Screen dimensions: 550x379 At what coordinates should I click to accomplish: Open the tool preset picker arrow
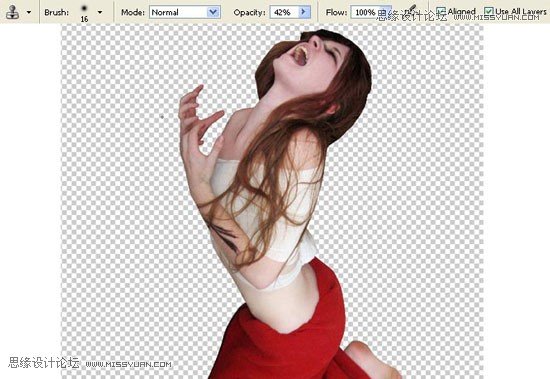point(29,12)
